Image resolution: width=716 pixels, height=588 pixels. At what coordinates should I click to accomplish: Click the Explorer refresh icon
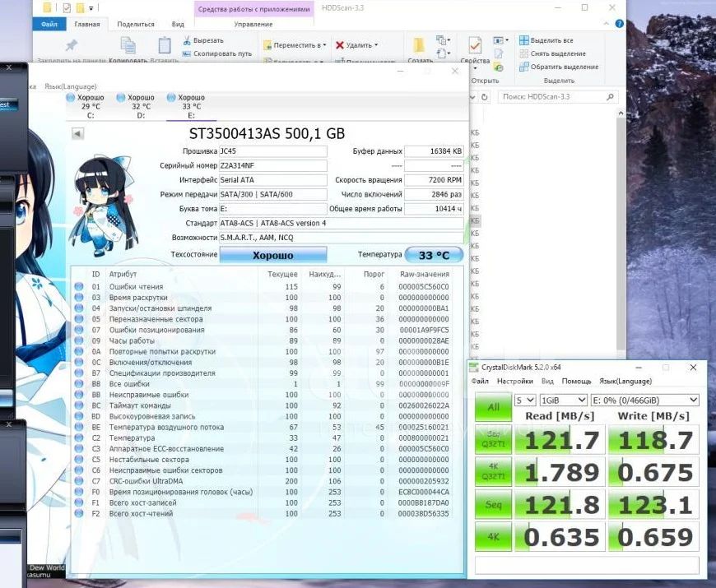[485, 97]
